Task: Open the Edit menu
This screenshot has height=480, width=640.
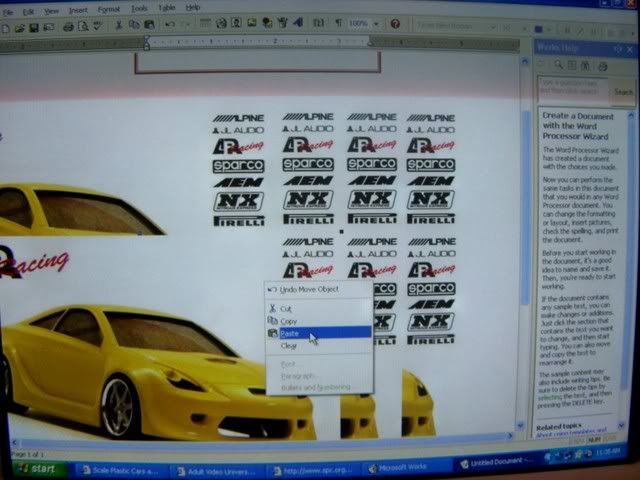Action: (28, 12)
